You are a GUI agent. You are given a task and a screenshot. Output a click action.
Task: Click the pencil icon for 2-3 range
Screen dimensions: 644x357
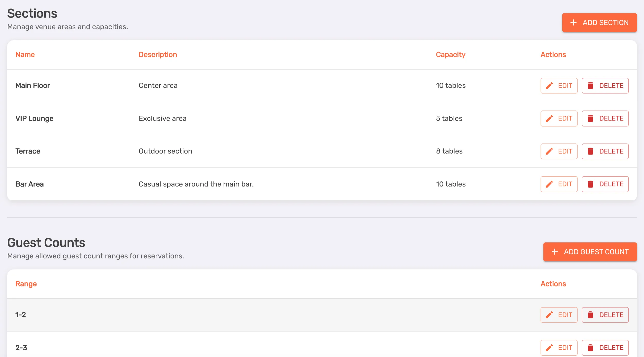click(549, 348)
